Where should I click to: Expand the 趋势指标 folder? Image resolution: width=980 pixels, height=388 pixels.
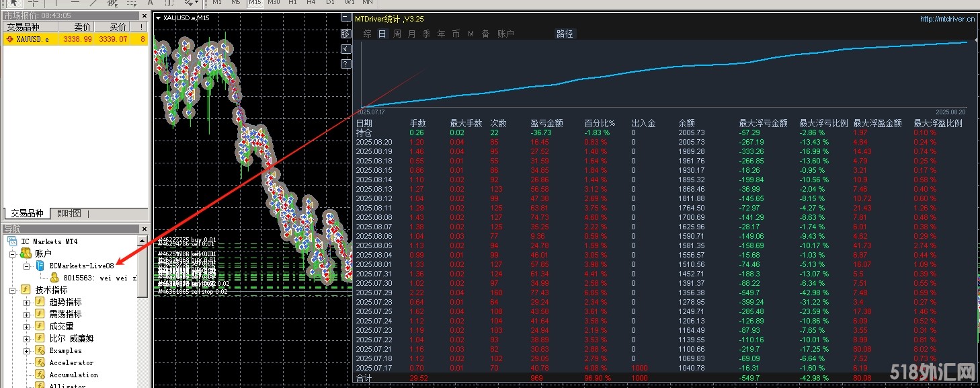[x=27, y=302]
